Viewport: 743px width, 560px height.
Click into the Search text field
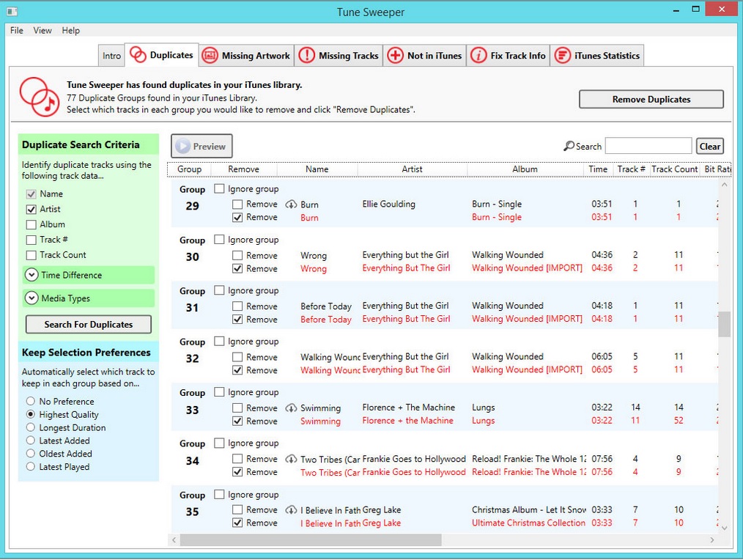(x=648, y=146)
